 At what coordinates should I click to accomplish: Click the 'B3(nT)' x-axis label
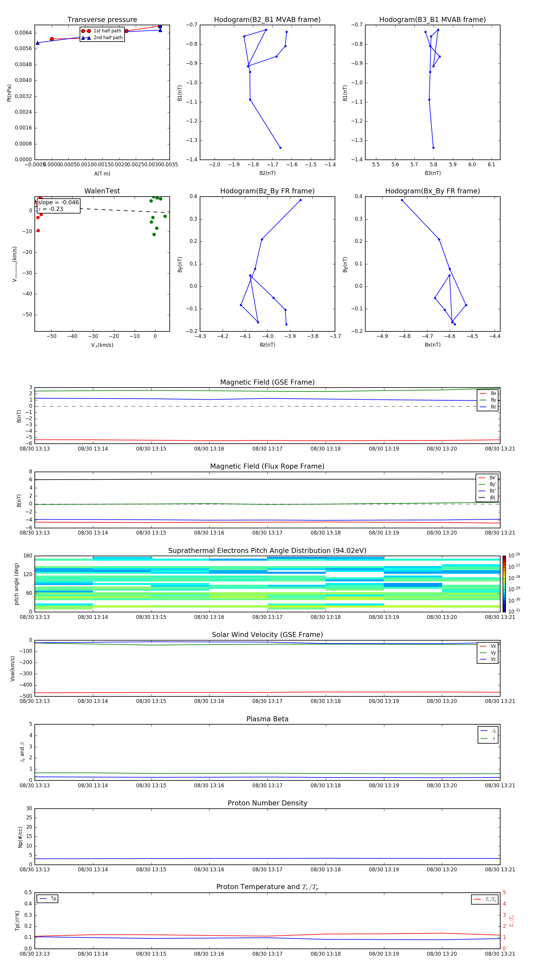(432, 173)
